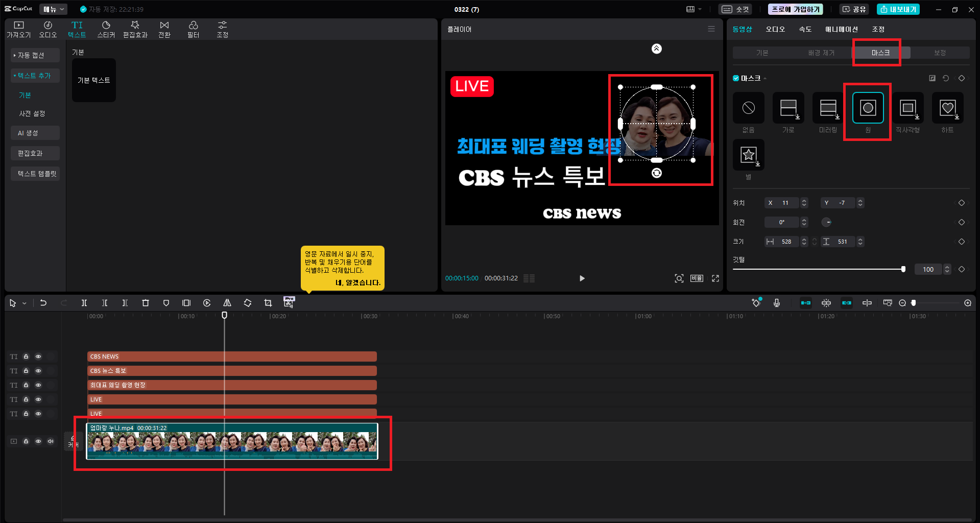Lock the CBS 뉴스 특보 text track
980x523 pixels.
coord(26,371)
